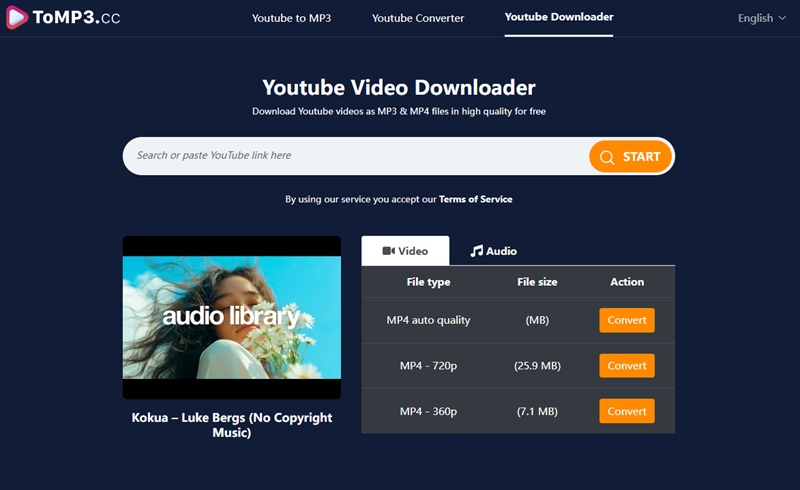
Task: Click the magnifier icon in START button
Action: tap(607, 157)
